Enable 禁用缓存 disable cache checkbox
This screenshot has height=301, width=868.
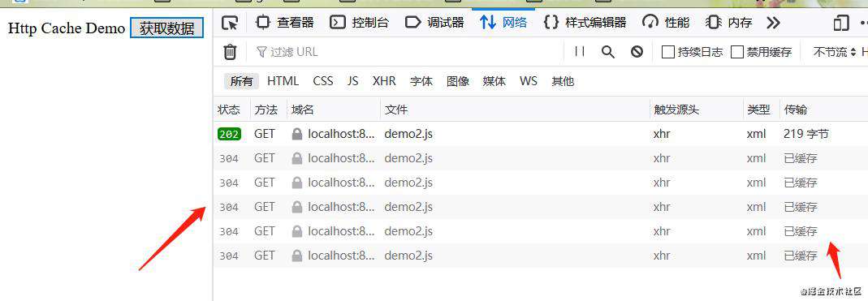coord(736,52)
